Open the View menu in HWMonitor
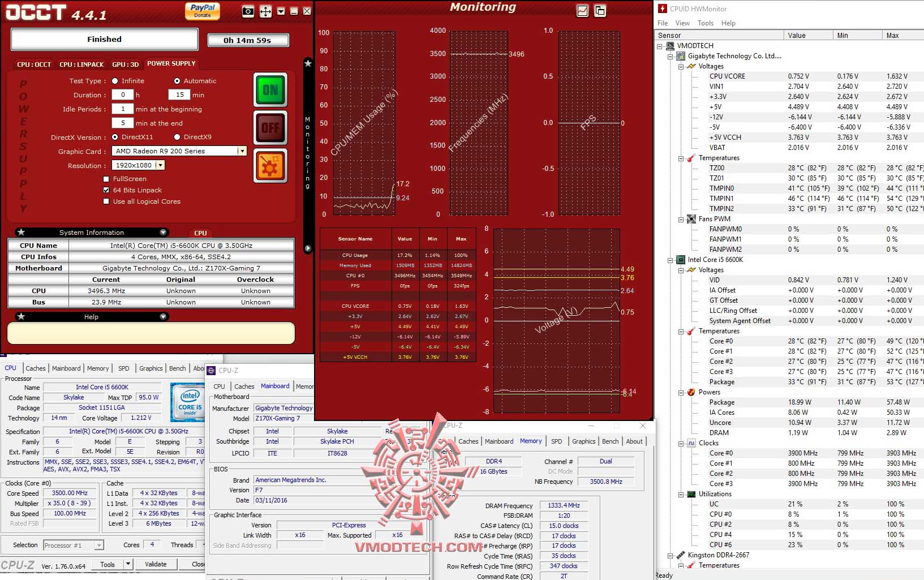 coord(682,23)
